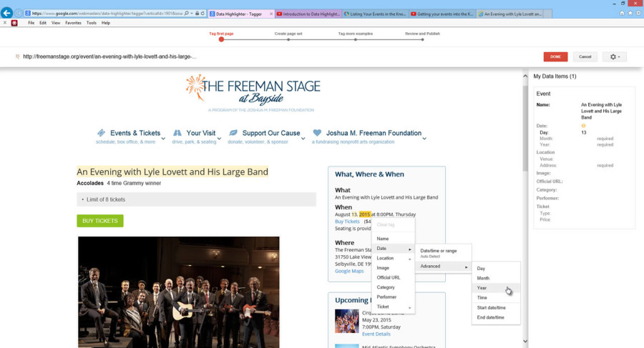Click the heart icon beside Joshua M. Freeman Foundation
The image size is (644, 348).
click(317, 132)
